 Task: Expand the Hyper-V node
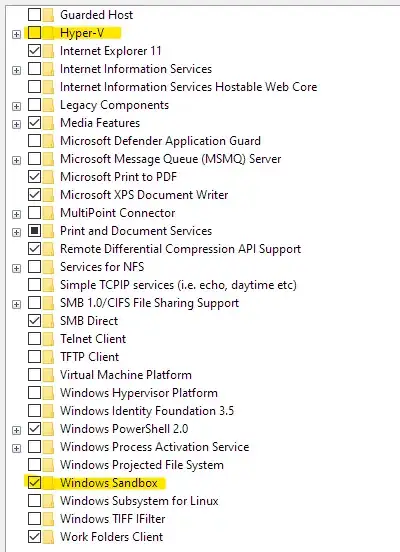point(16,34)
